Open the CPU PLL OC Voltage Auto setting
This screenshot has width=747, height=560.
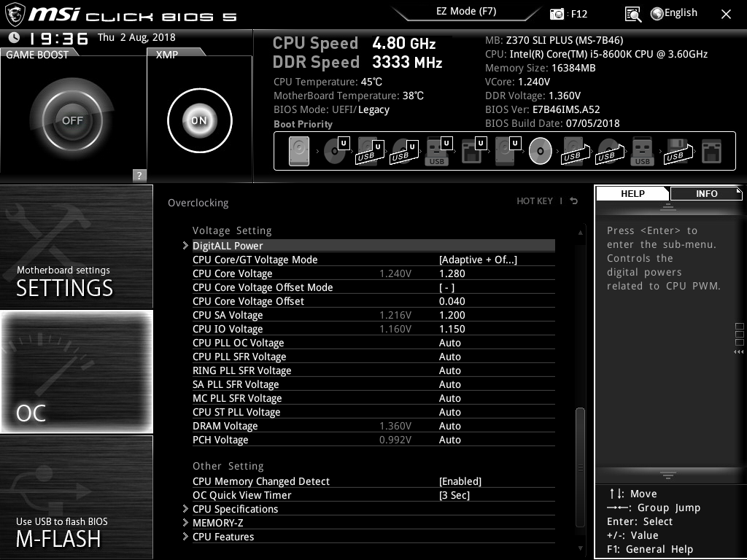click(449, 343)
